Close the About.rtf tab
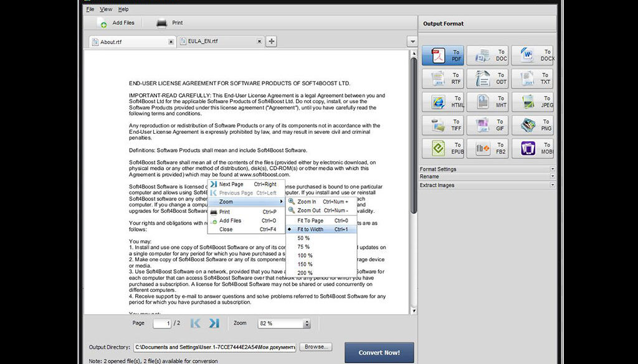This screenshot has width=638, height=364. pyautogui.click(x=171, y=42)
